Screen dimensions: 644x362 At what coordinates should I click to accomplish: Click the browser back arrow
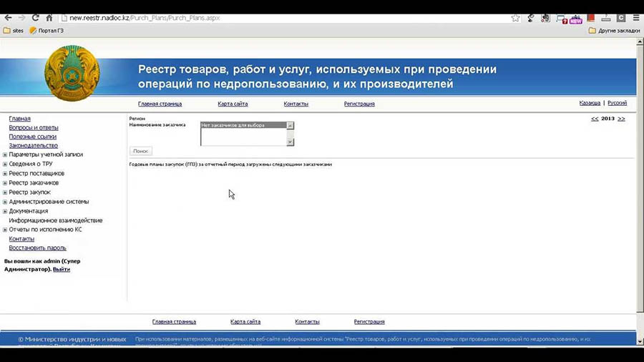click(7, 18)
